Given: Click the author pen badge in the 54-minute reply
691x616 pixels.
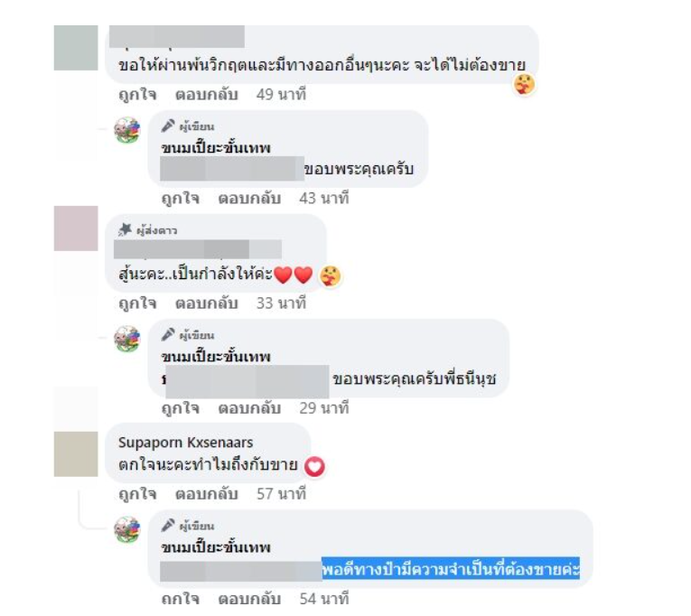Looking at the screenshot, I should (168, 526).
